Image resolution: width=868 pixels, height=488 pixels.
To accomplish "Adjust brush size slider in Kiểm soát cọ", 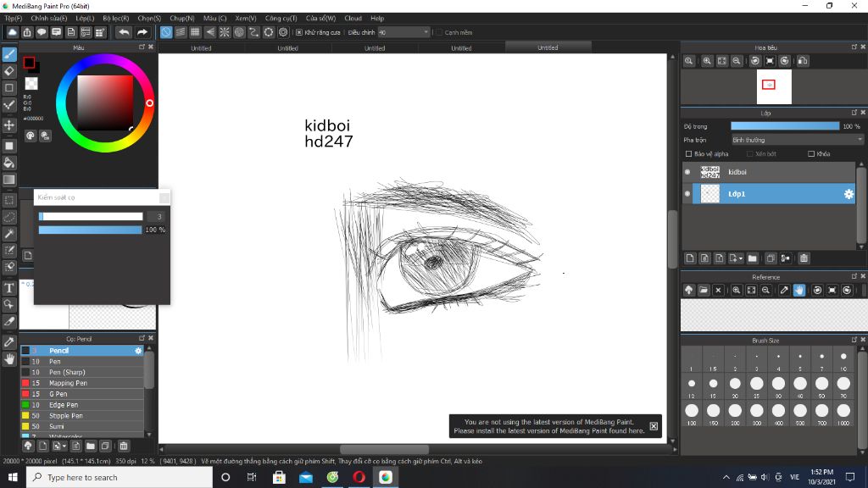I will coord(91,216).
